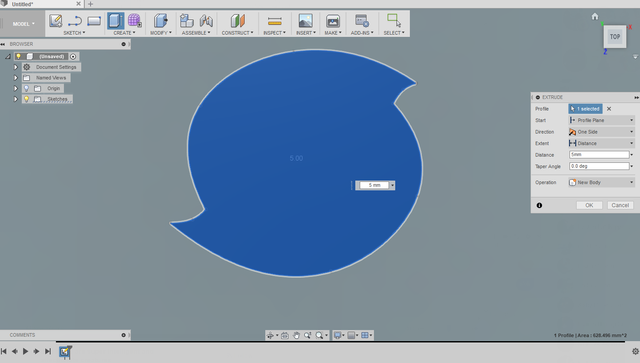Viewport: 640px width, 363px height.
Task: Open the Extent dropdown set to Distance
Action: (601, 143)
